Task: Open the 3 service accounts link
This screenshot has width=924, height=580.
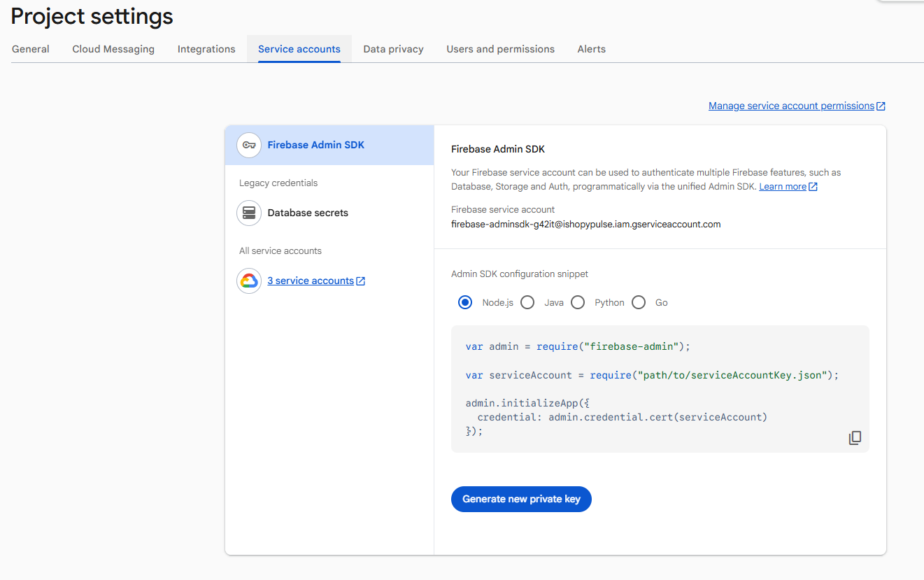Action: (311, 281)
